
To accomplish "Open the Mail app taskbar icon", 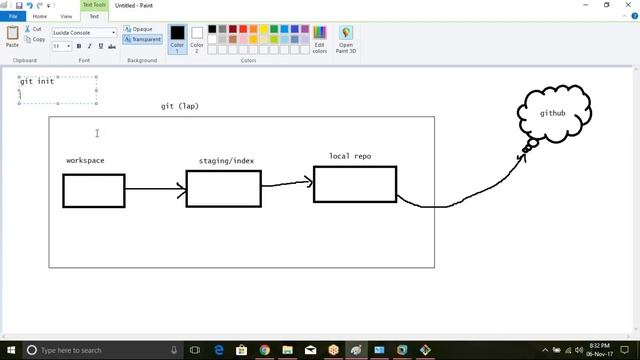I will click(x=310, y=350).
